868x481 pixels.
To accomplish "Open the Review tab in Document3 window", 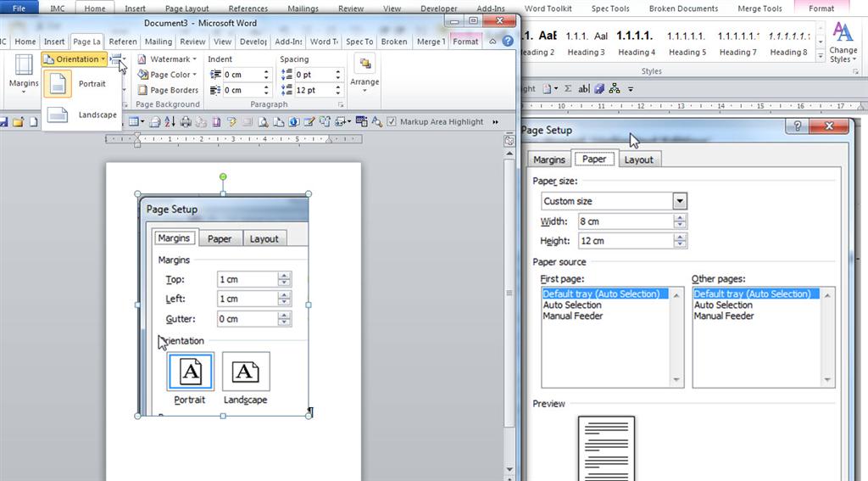I will 192,42.
